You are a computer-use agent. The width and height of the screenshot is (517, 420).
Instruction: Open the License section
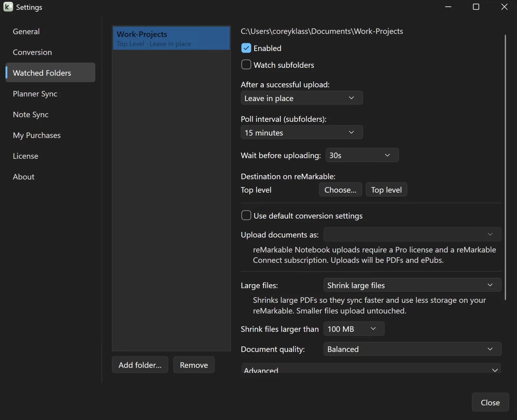(x=50, y=156)
